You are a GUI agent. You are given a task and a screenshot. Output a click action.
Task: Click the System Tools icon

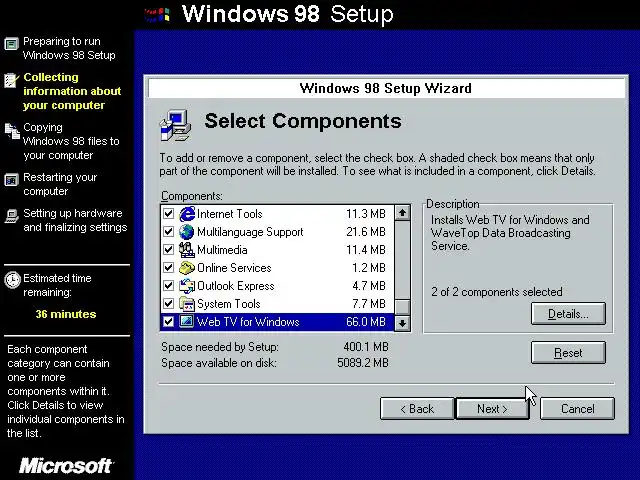click(187, 304)
